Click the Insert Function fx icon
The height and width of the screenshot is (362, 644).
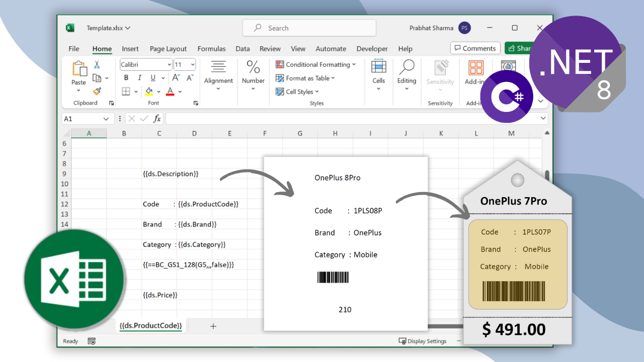click(x=157, y=119)
